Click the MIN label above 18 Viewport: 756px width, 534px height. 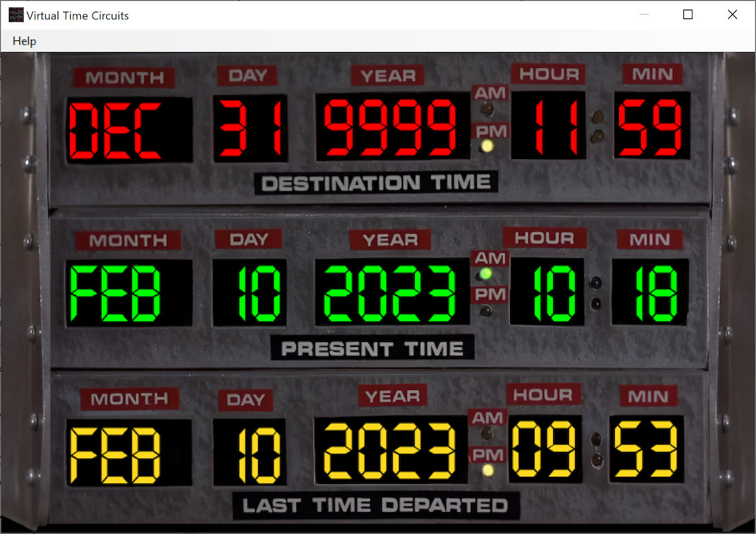click(x=650, y=239)
